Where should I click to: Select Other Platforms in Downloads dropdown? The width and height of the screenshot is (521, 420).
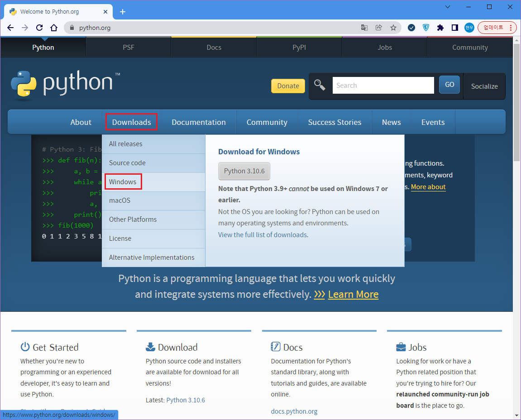pos(153,220)
